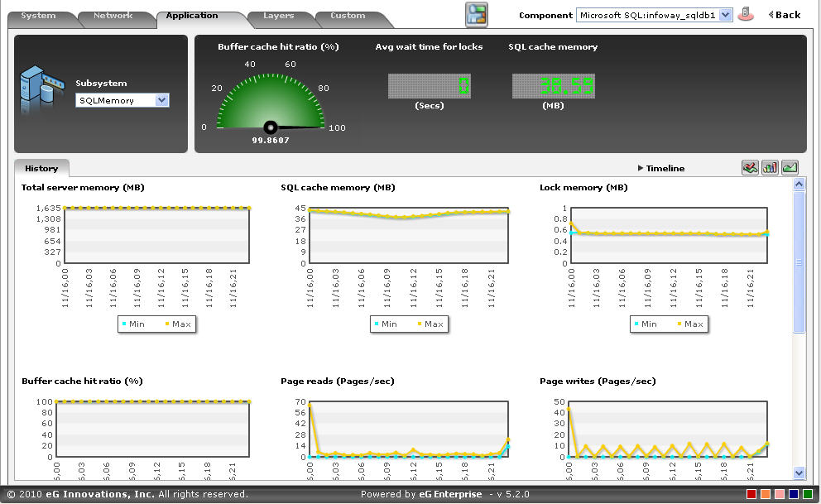Open the dashboard settings icon beside Component
The image size is (821, 504).
[x=477, y=15]
